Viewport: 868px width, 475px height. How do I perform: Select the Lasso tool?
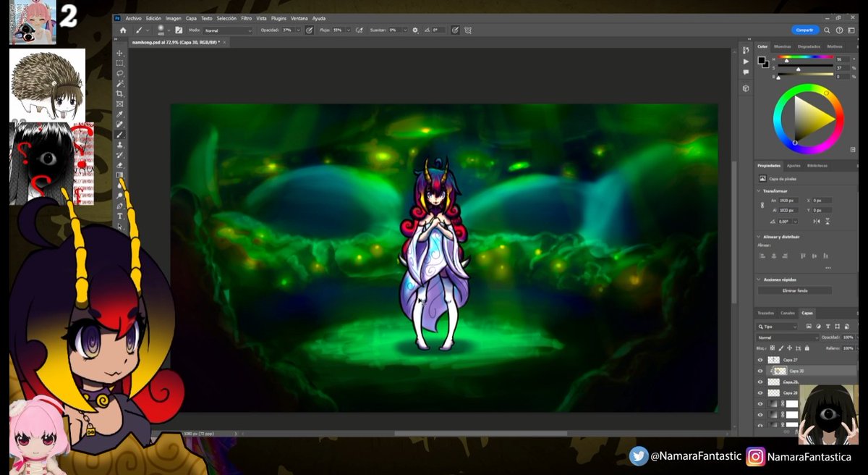[x=119, y=73]
